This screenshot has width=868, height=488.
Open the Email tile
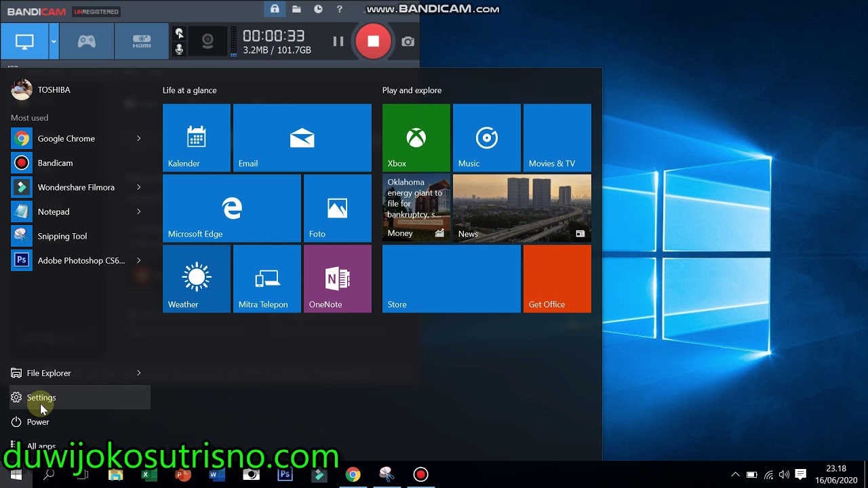click(302, 138)
